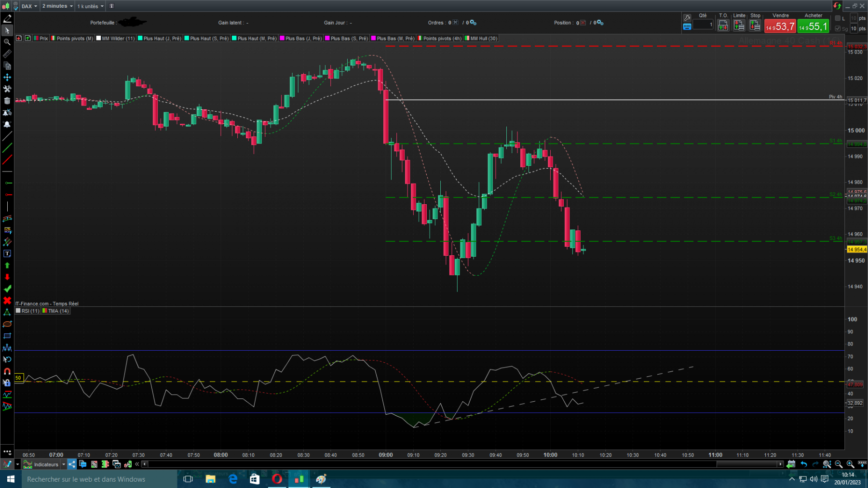Click the red Vendre sell button
This screenshot has width=868, height=488.
tap(780, 26)
